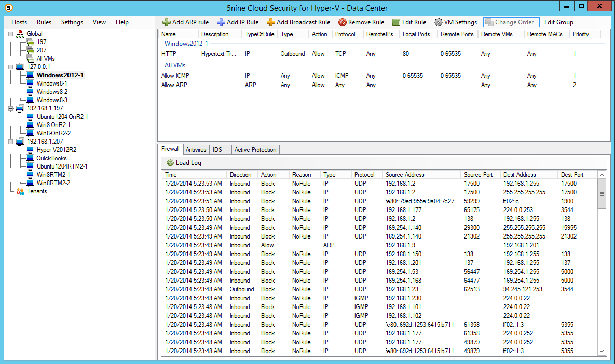
Task: Click the Add Broadcast Rule icon
Action: [x=270, y=22]
